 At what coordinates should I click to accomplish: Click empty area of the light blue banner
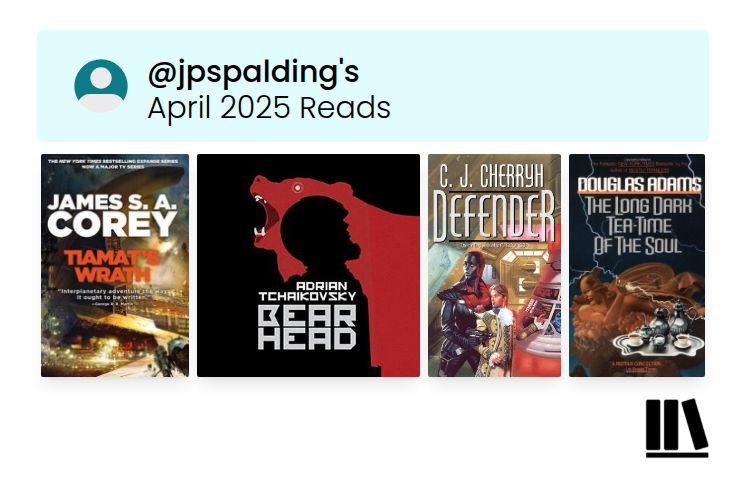tap(547, 86)
